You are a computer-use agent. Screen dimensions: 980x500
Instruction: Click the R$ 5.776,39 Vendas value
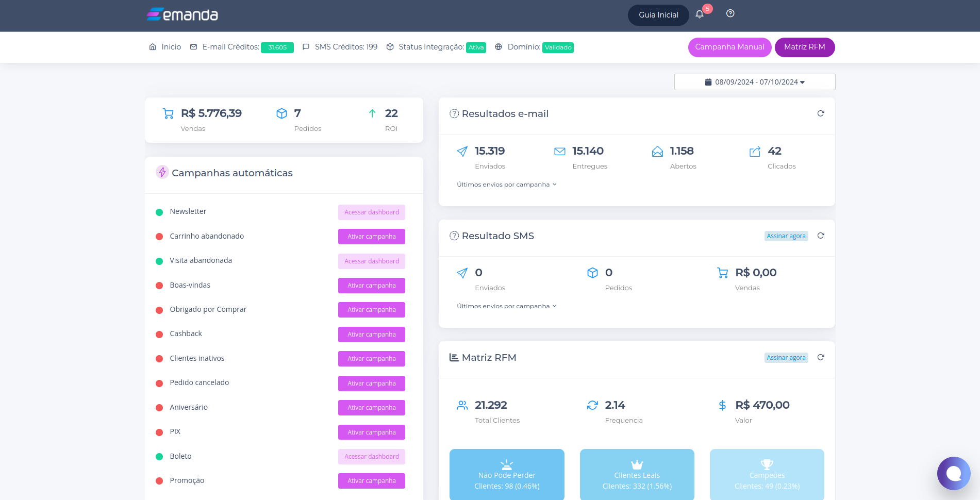(x=211, y=113)
